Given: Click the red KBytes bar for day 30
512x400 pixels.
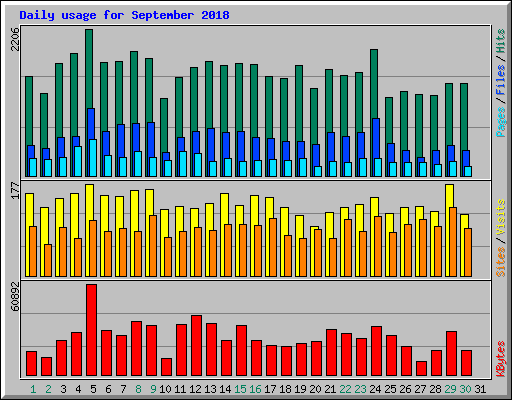Looking at the screenshot, I should point(466,363).
